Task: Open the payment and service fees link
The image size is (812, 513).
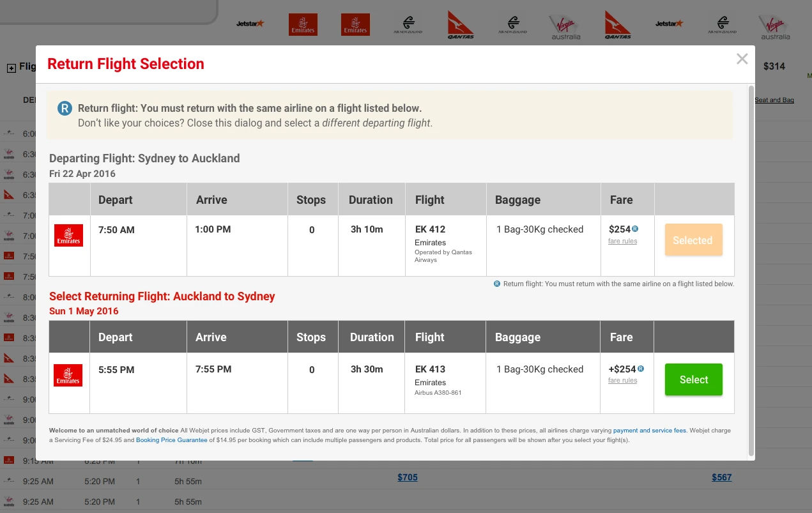Action: click(650, 431)
